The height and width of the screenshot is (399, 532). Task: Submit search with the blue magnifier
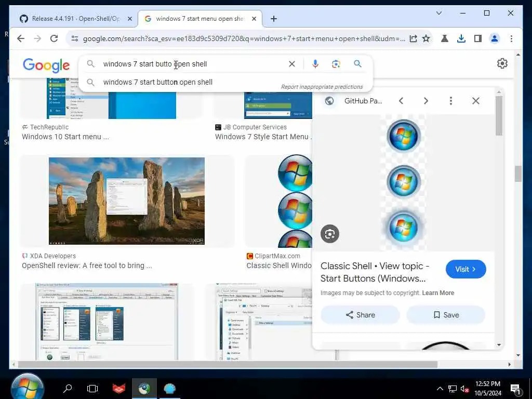pyautogui.click(x=357, y=63)
